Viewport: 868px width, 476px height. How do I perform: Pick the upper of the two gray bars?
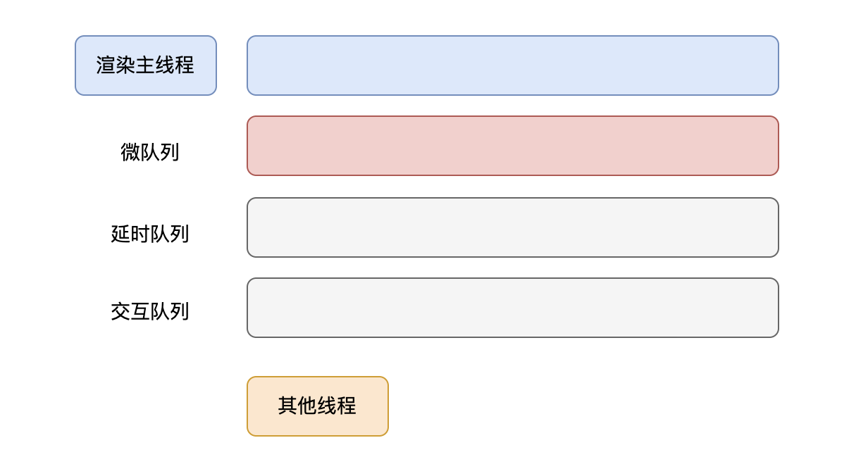(x=512, y=227)
